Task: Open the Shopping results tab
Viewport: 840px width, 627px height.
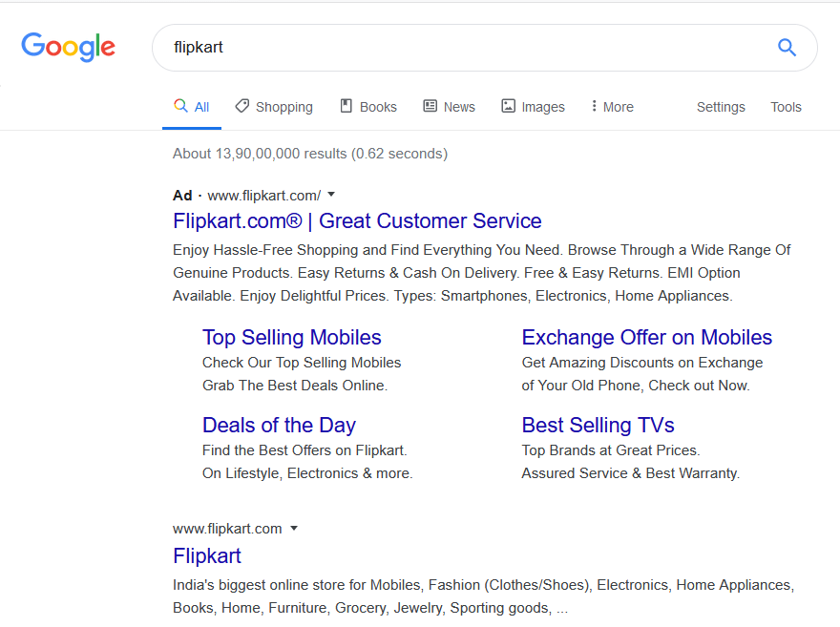Action: pyautogui.click(x=274, y=107)
